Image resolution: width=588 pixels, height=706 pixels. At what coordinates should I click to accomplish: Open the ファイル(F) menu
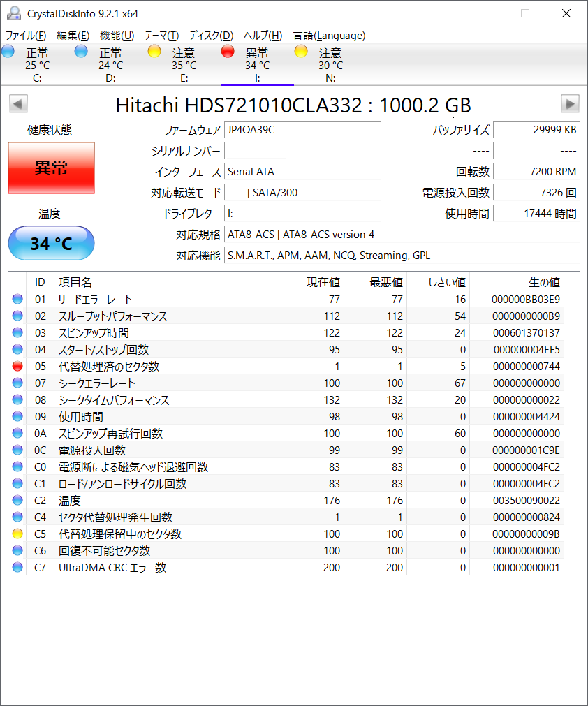pyautogui.click(x=26, y=36)
